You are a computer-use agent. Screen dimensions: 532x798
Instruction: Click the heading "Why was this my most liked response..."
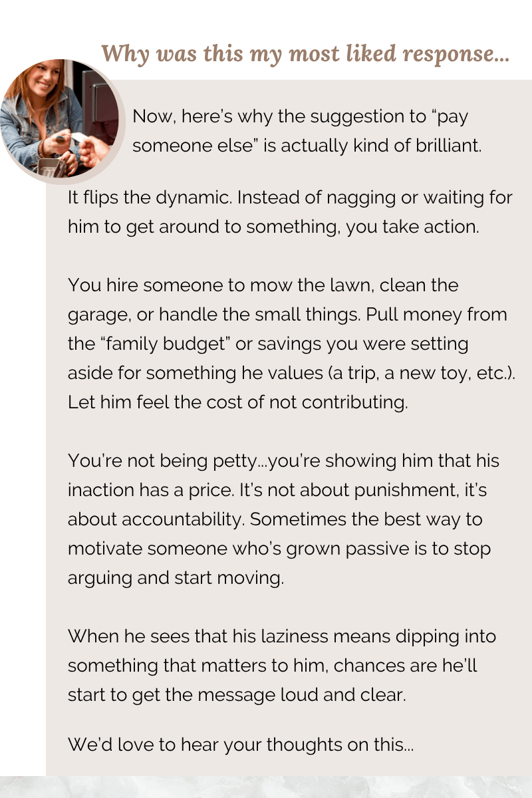[x=305, y=54]
